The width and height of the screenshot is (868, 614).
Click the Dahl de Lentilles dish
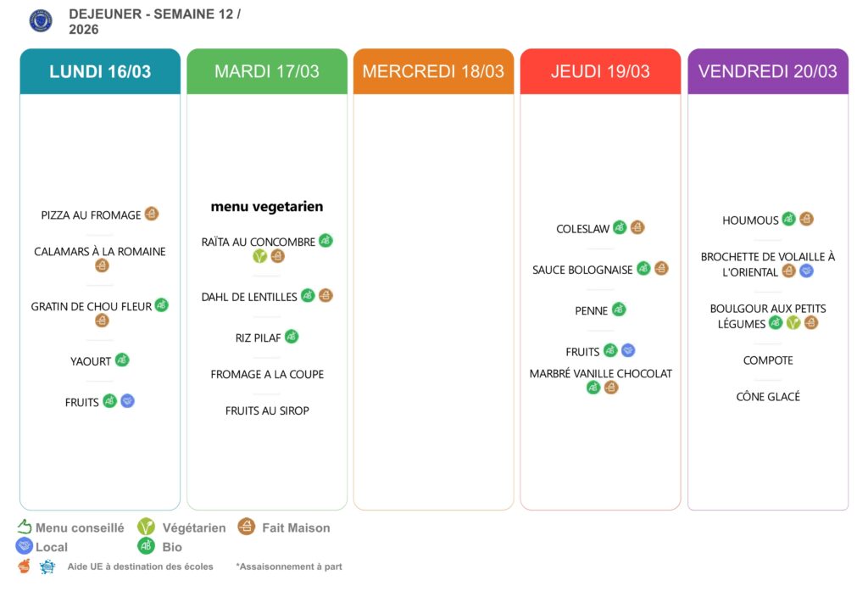249,297
